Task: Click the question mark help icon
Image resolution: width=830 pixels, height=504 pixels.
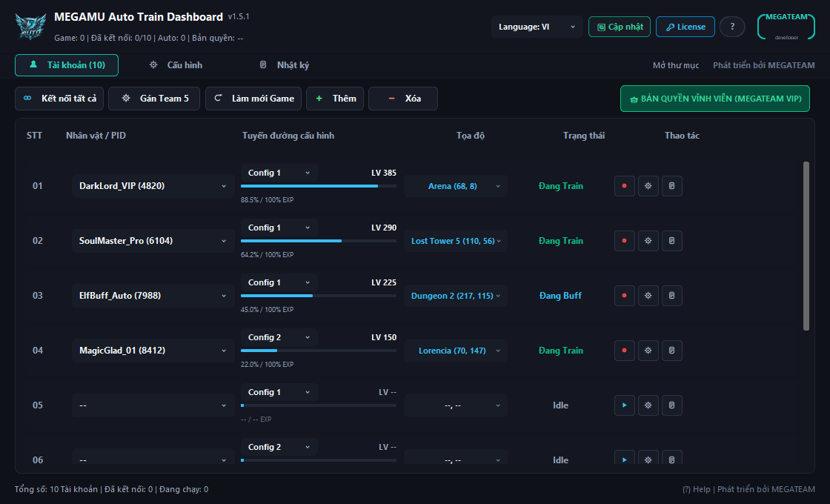Action: pos(732,27)
